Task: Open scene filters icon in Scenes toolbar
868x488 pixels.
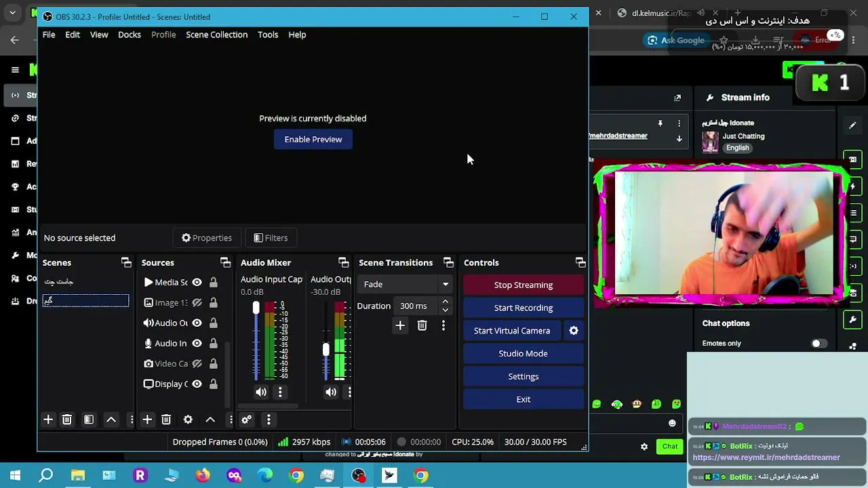Action: [x=89, y=420]
